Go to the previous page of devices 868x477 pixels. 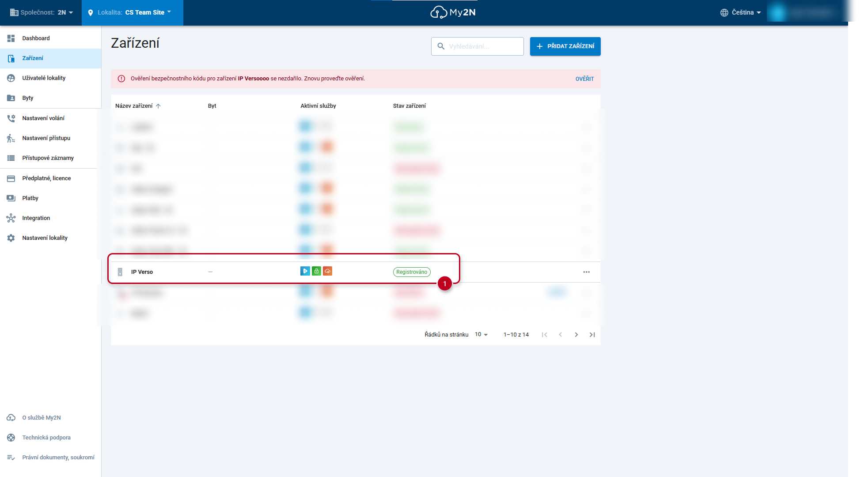[561, 335]
